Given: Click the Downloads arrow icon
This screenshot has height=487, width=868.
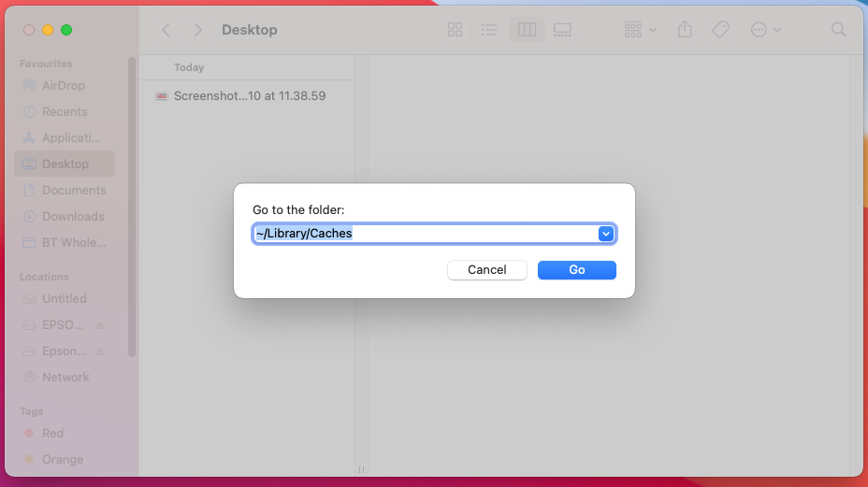Looking at the screenshot, I should (29, 216).
